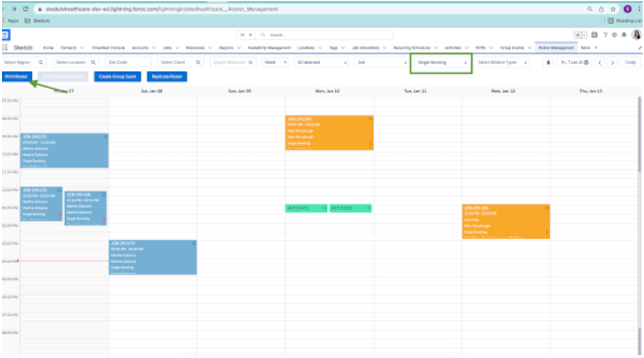Open the Select Billable Types dropdown

[x=502, y=62]
